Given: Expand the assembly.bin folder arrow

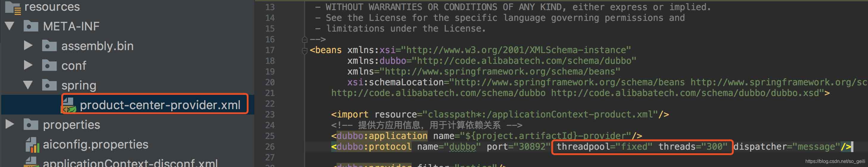Looking at the screenshot, I should 28,46.
